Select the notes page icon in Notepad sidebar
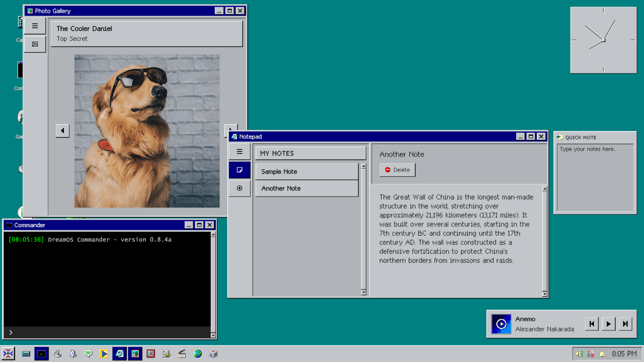644x362 pixels. point(239,170)
